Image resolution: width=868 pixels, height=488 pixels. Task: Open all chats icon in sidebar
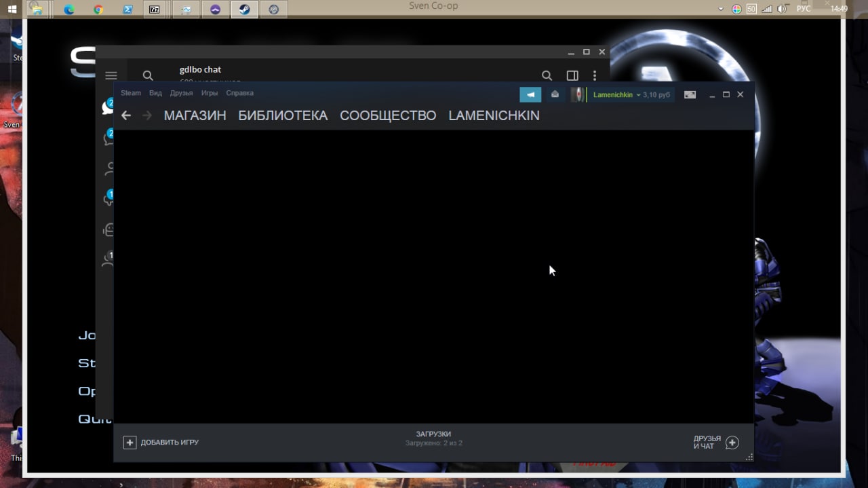coord(107,107)
